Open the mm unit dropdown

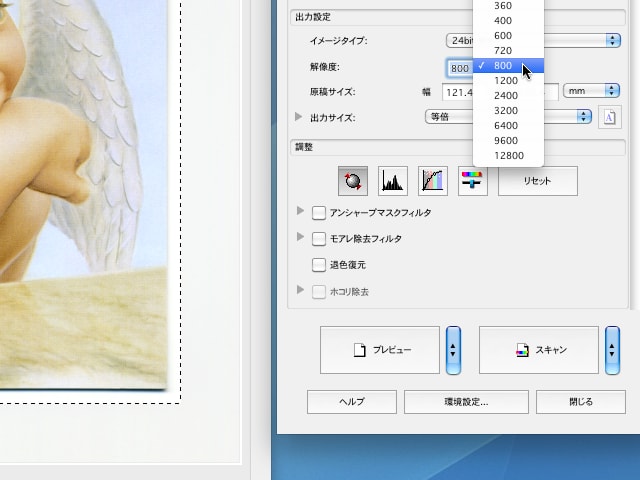click(591, 91)
